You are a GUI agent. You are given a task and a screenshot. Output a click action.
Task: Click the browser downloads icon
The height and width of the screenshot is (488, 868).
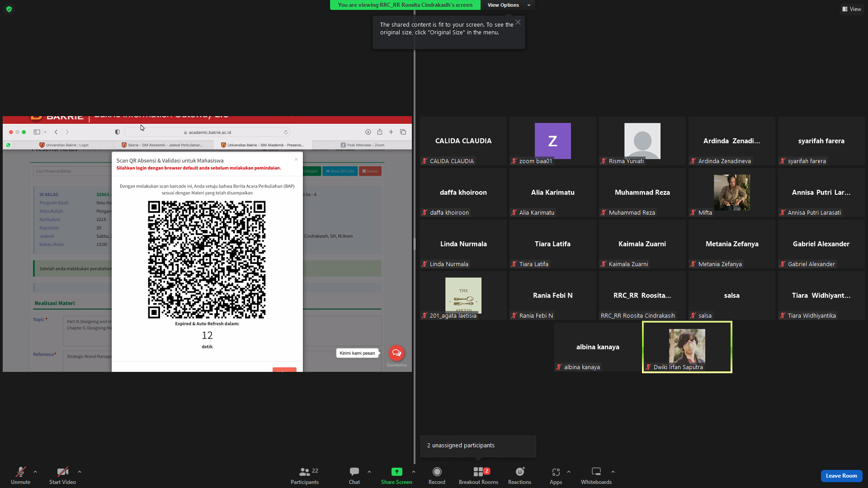point(368,132)
